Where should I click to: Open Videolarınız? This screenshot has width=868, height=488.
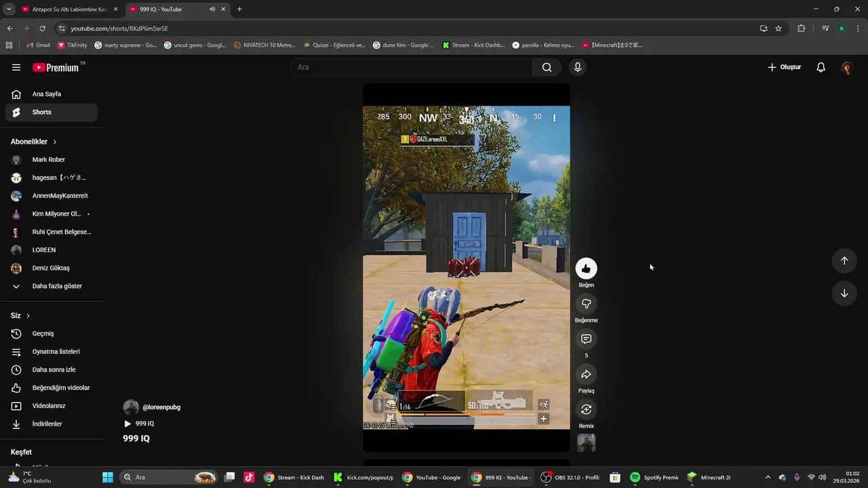[52, 406]
